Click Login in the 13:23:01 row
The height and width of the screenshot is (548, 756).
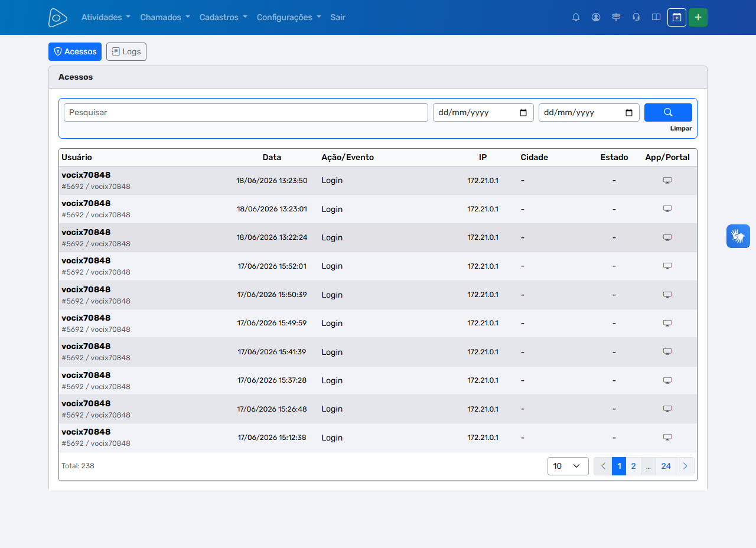pos(332,209)
